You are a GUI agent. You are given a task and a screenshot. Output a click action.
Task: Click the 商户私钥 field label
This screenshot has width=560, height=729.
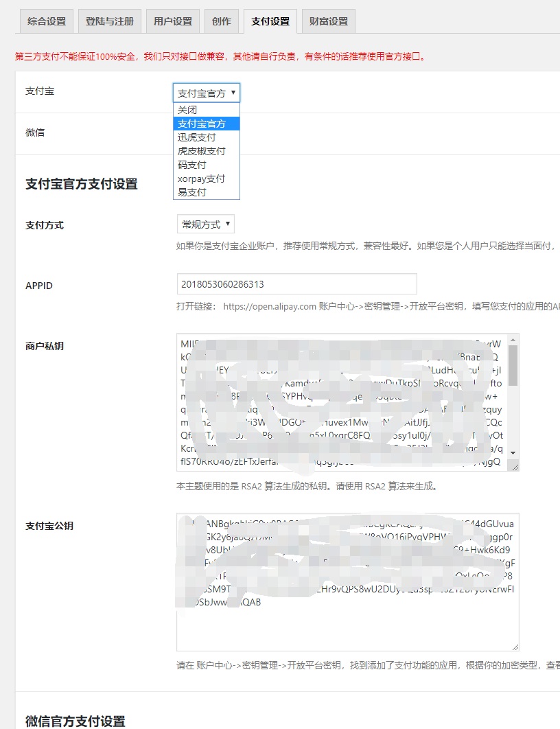point(45,346)
